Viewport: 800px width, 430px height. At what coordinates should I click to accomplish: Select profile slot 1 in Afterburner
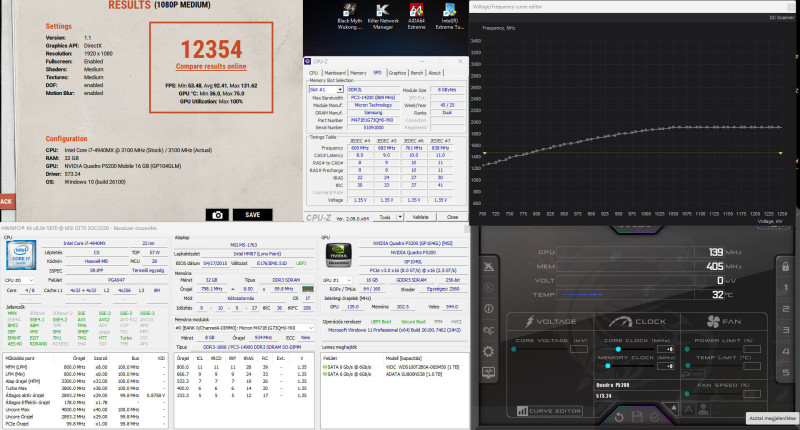pos(785,288)
